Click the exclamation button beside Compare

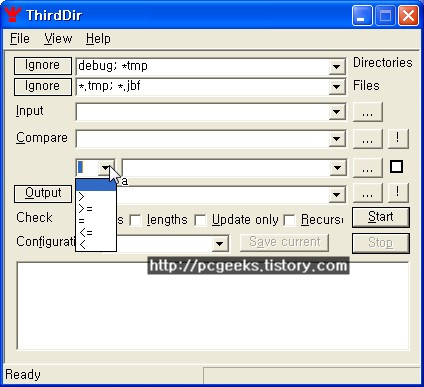(x=398, y=139)
